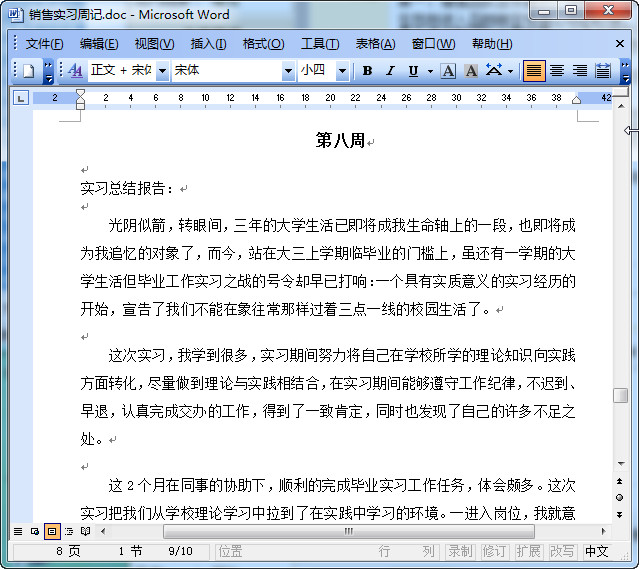Click the vertical scrollbar thumb
Viewport: 639px width, 569px height.
point(620,395)
